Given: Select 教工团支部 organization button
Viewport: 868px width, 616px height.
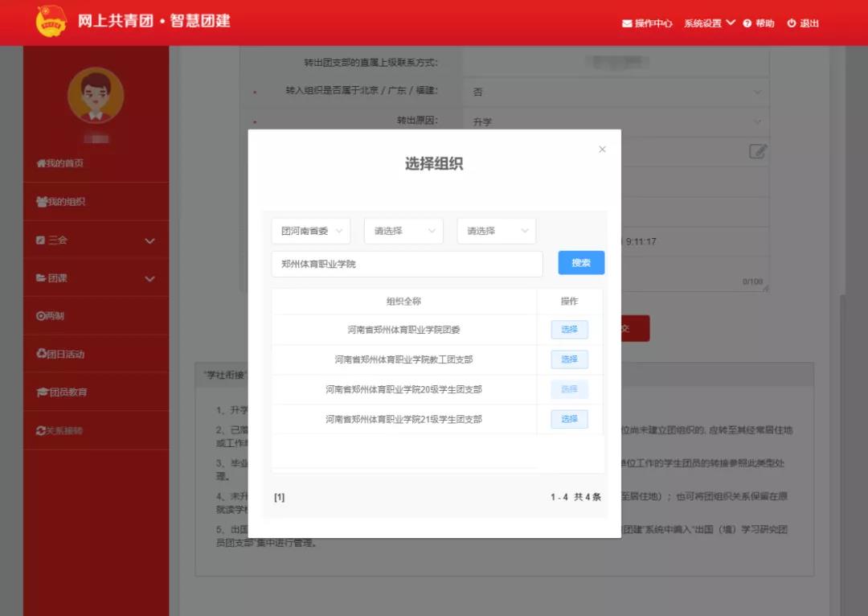Looking at the screenshot, I should (x=569, y=359).
